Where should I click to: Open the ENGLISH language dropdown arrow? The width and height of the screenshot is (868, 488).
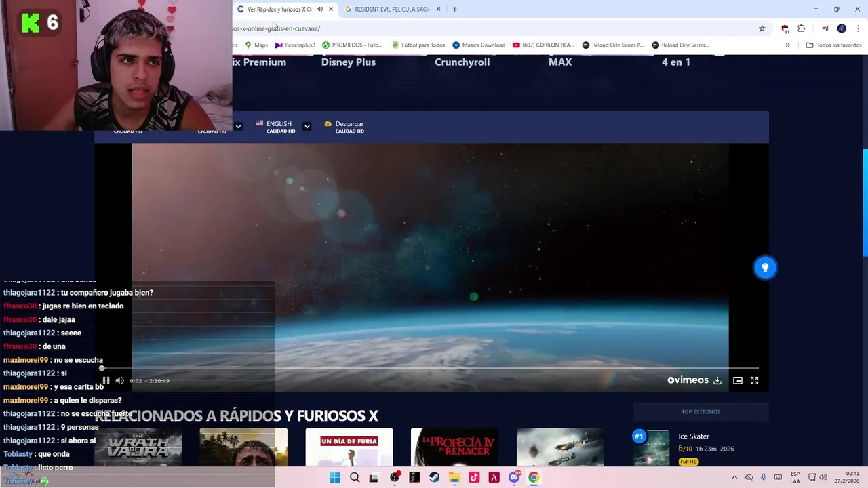point(307,127)
